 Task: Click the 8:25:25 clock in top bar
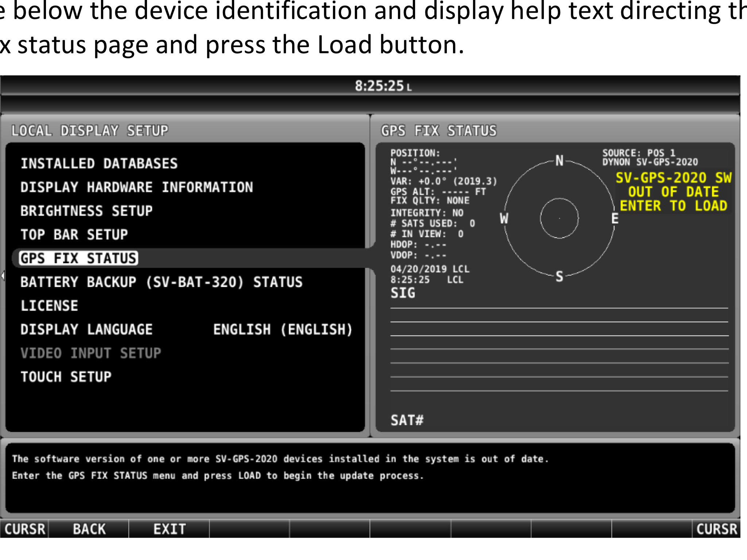click(x=383, y=86)
